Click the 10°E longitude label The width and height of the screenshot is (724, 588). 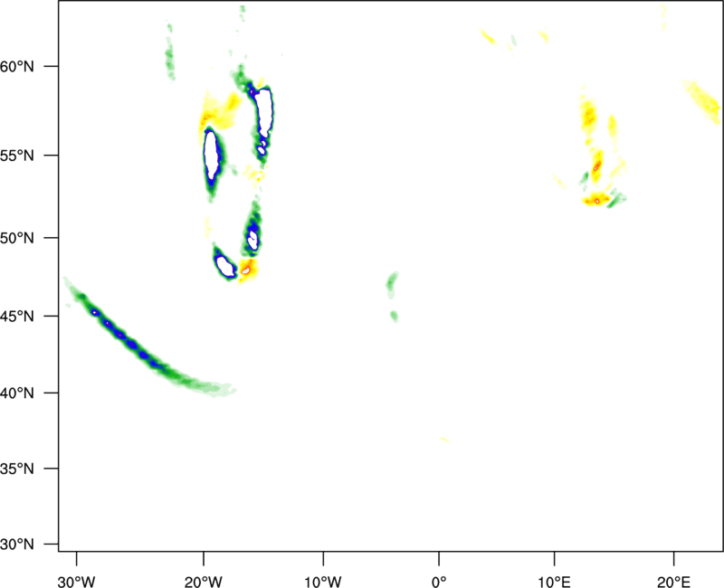tap(554, 582)
